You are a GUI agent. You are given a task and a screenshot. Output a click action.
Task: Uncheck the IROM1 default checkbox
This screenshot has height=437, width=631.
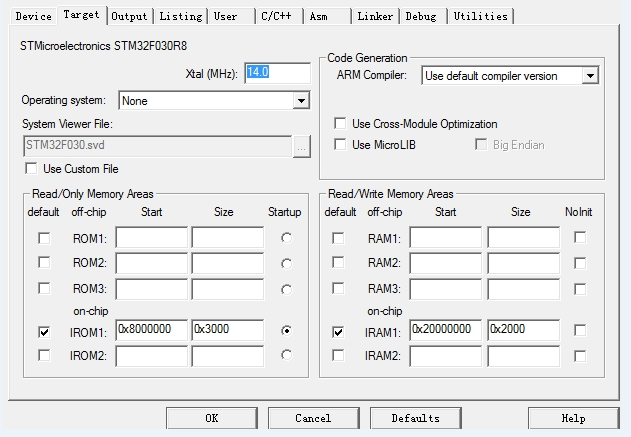pyautogui.click(x=44, y=332)
